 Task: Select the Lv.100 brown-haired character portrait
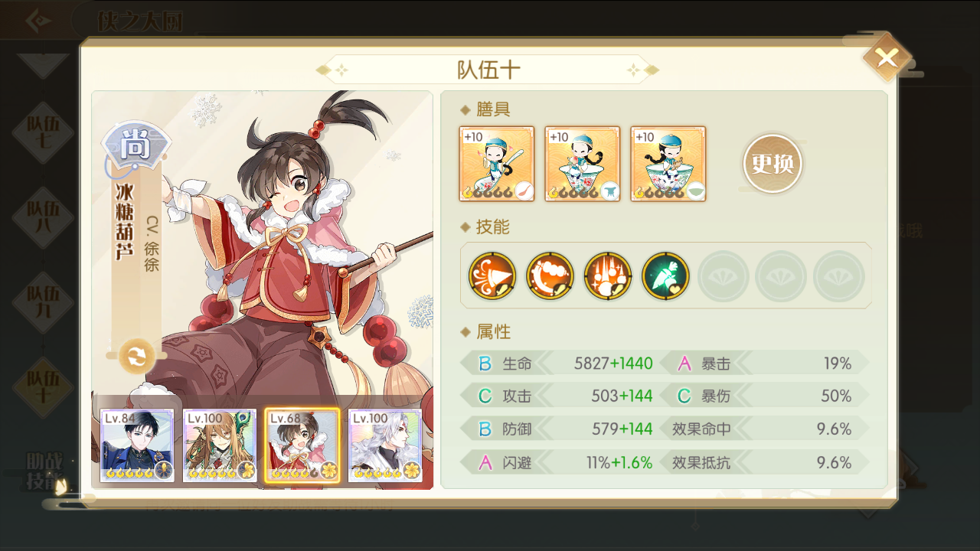(x=220, y=445)
